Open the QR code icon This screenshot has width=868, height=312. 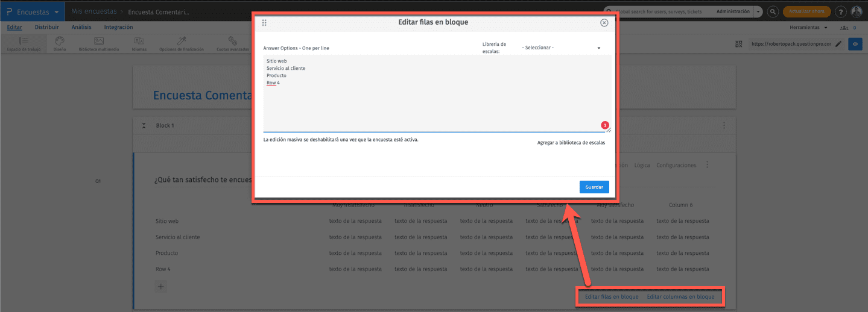[x=739, y=44]
